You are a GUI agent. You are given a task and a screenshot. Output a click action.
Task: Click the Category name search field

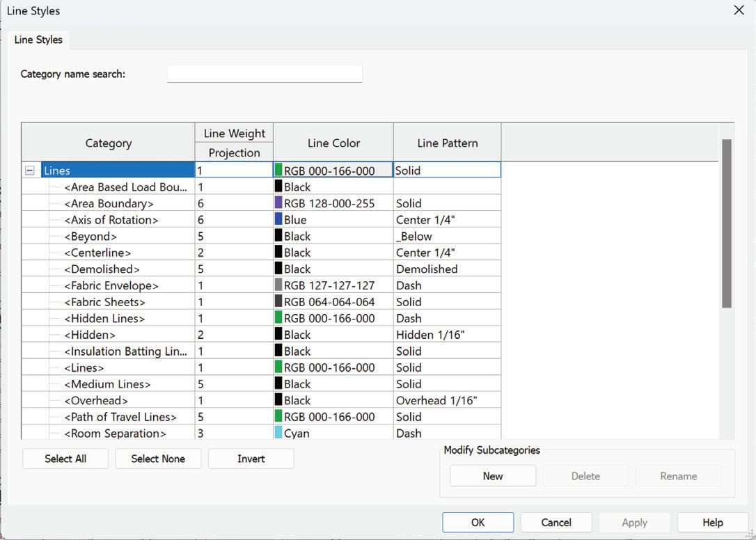(x=265, y=74)
